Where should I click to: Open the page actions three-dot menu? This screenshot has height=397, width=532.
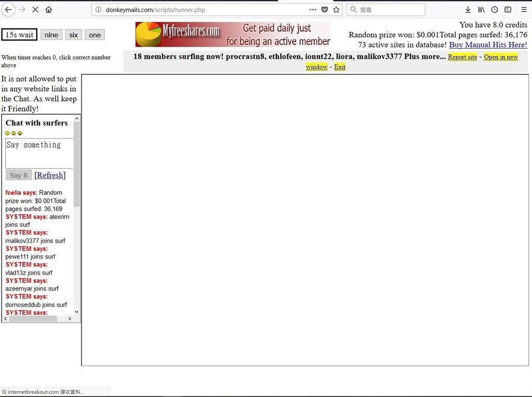(313, 9)
